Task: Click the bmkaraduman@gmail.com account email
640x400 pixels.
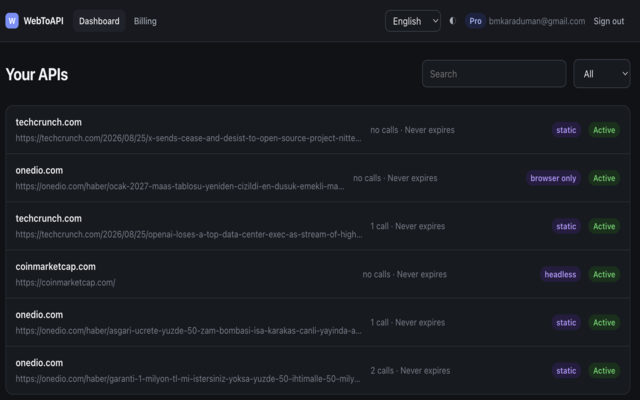Action: pos(537,21)
